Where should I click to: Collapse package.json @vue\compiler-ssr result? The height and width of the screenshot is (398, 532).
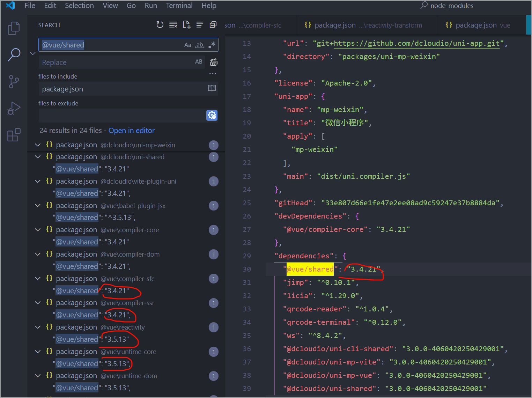(x=38, y=303)
